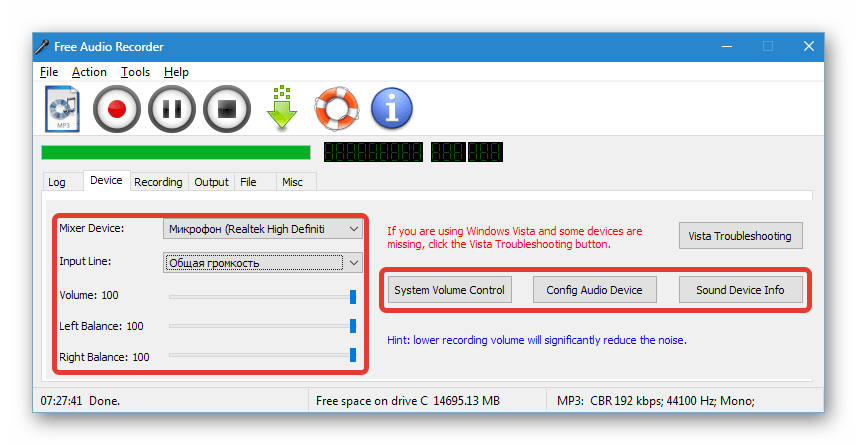Pause recording using the pause button
The height and width of the screenshot is (445, 857).
pyautogui.click(x=172, y=108)
